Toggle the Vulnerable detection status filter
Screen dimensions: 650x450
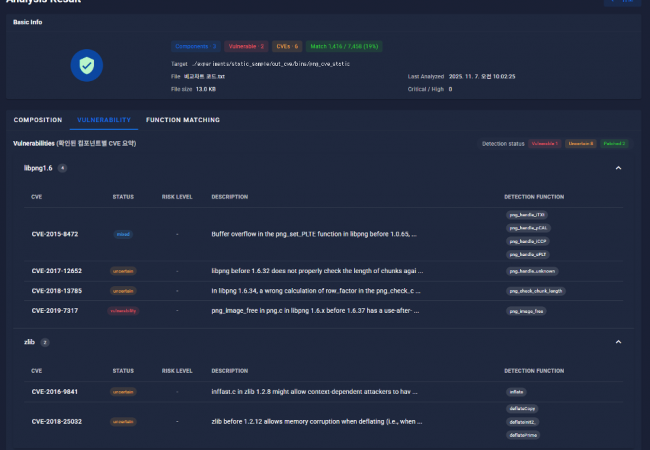(544, 144)
